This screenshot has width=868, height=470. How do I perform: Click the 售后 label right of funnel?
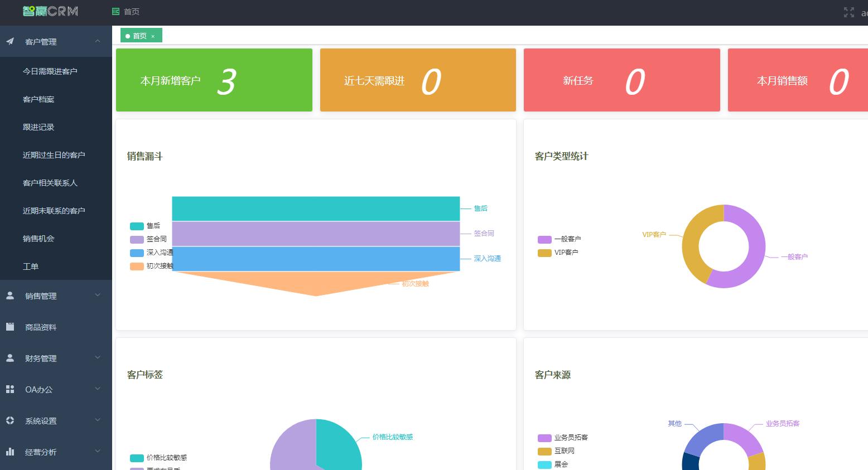pyautogui.click(x=481, y=209)
